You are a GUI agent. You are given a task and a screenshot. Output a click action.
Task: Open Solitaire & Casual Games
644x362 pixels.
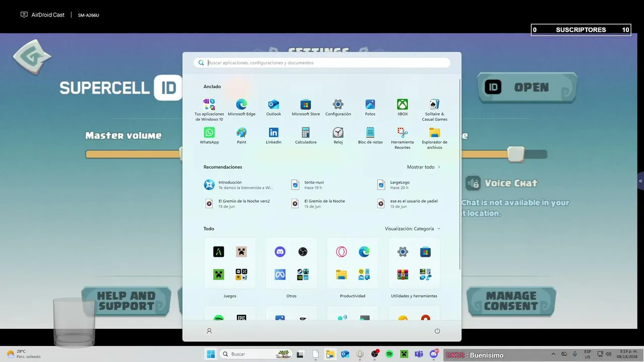tap(435, 110)
